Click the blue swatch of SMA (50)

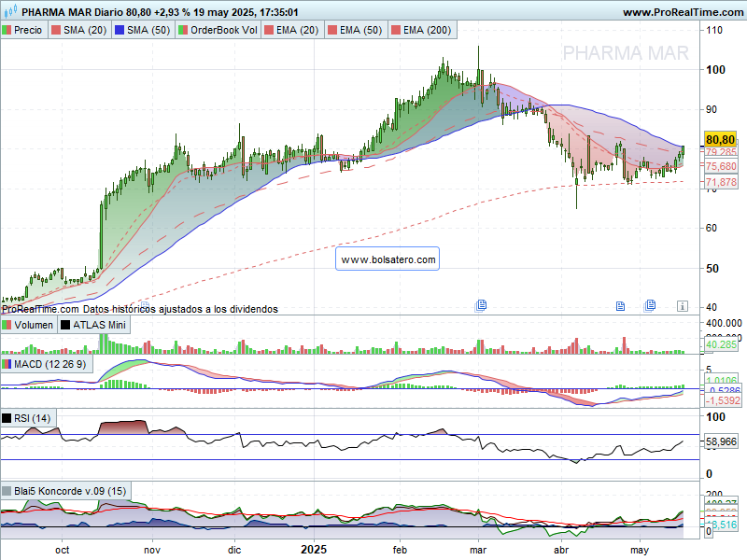point(120,30)
